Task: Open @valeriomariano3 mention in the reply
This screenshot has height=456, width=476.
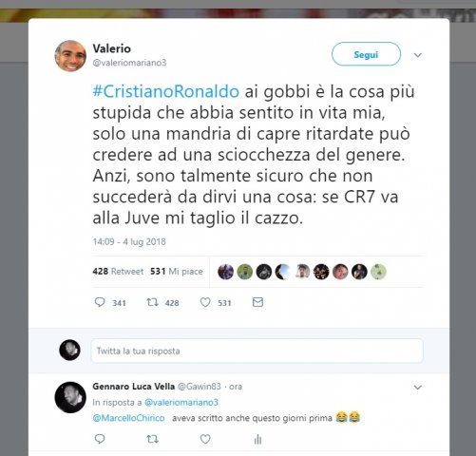Action: coord(181,403)
